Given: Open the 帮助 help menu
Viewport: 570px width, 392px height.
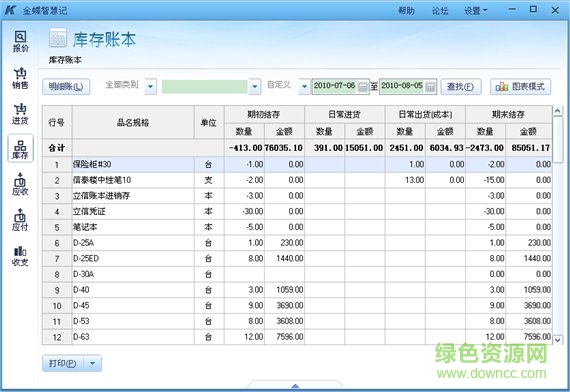Looking at the screenshot, I should pos(406,11).
